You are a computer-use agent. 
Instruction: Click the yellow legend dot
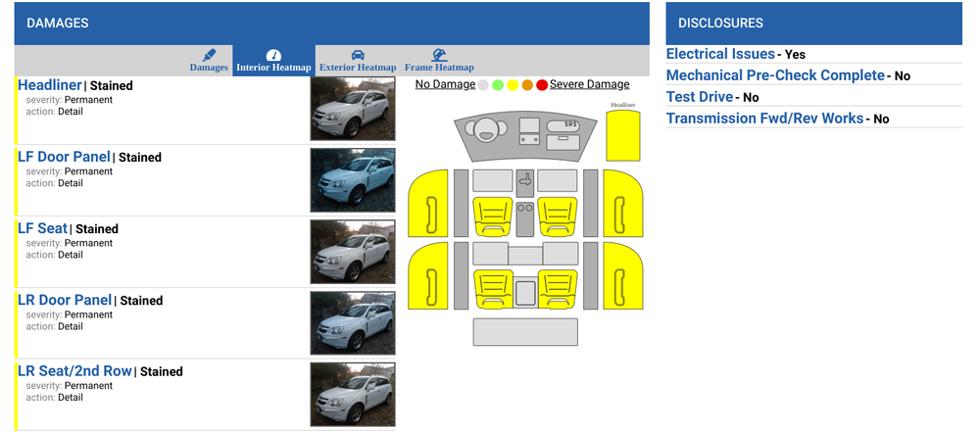click(x=513, y=85)
